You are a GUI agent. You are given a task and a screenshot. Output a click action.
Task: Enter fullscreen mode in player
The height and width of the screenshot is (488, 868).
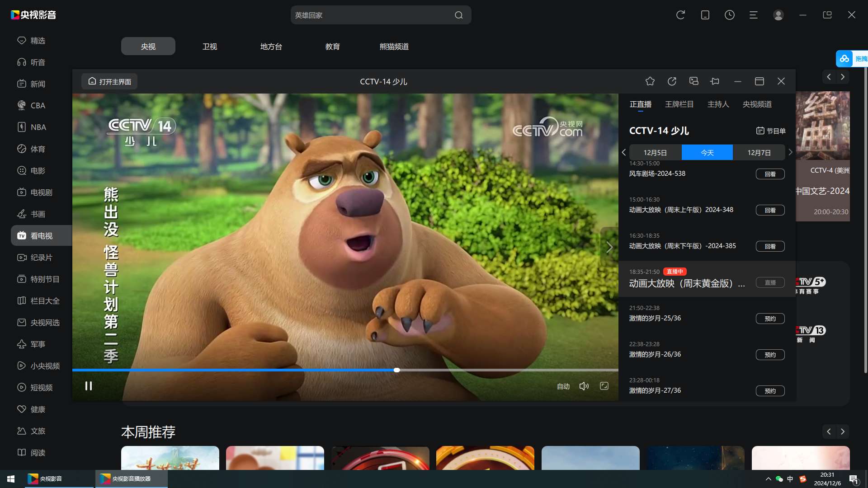click(x=604, y=386)
